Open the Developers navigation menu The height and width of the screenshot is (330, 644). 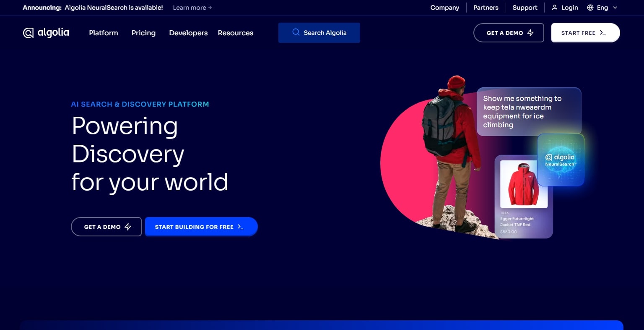(188, 33)
